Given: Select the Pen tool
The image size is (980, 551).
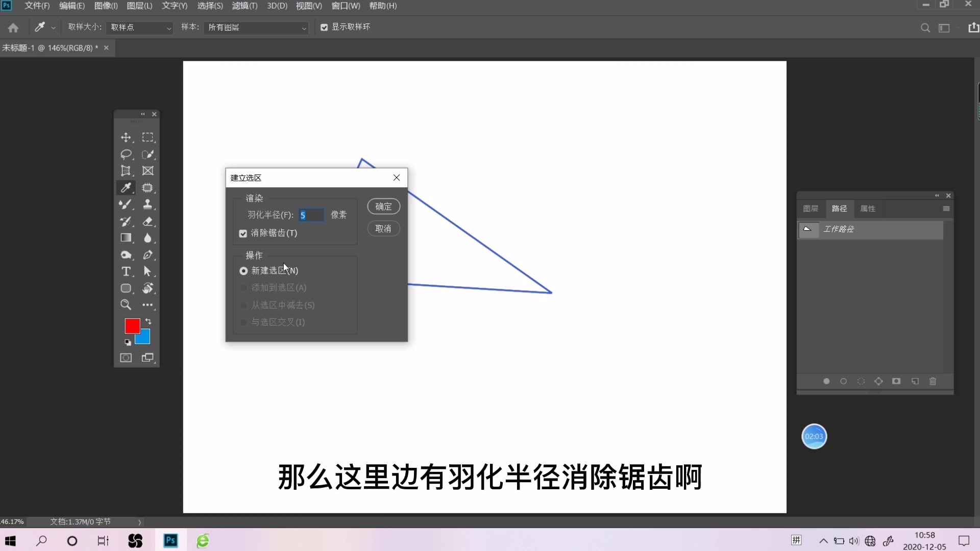Looking at the screenshot, I should [148, 255].
